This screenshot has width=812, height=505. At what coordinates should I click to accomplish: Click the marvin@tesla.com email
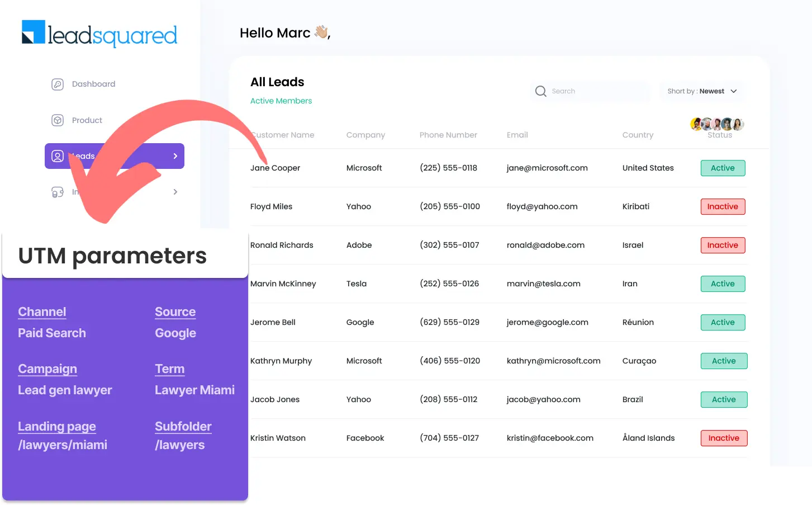click(x=543, y=284)
